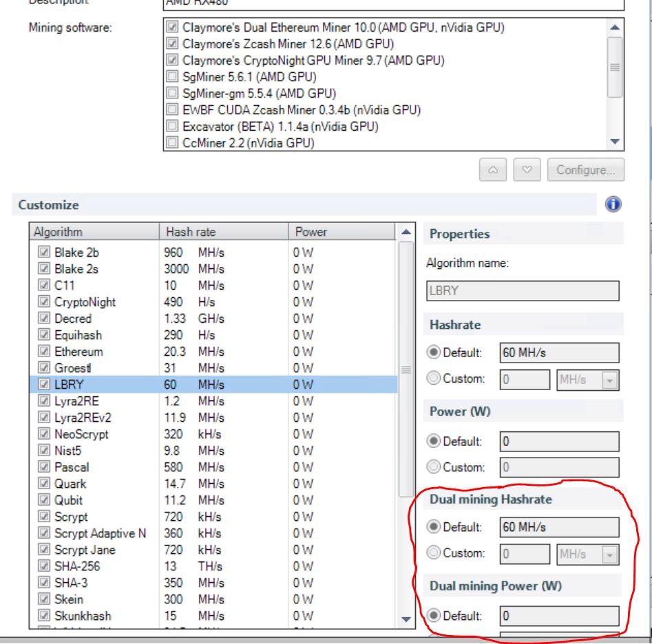Screen dimensions: 652x644
Task: Toggle Claymore's CryptoNight GPU Miner 9.7 checkbox
Action: [x=171, y=61]
